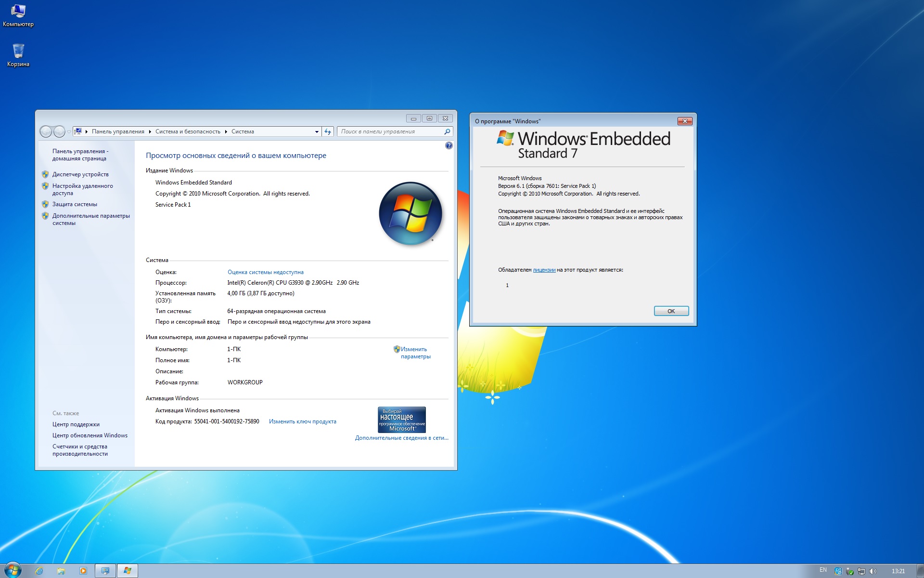Click the network tray icon
This screenshot has height=578, width=924.
[861, 571]
